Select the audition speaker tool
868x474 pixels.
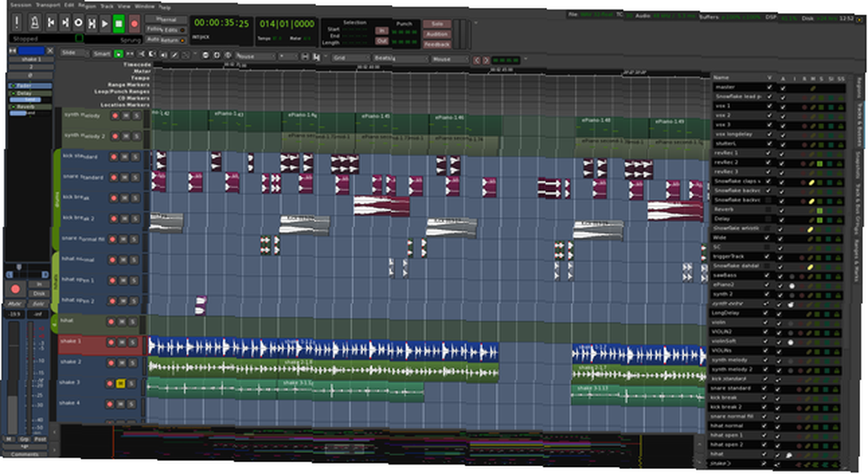tap(163, 55)
